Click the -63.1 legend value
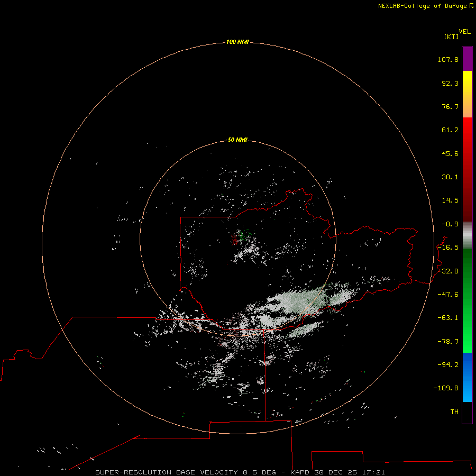Image resolution: width=476 pixels, height=476 pixels. [x=448, y=318]
